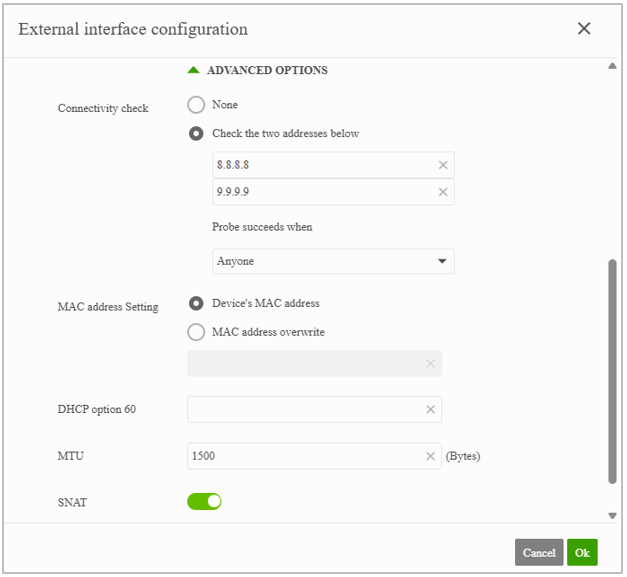Click the Cancel button

(539, 552)
